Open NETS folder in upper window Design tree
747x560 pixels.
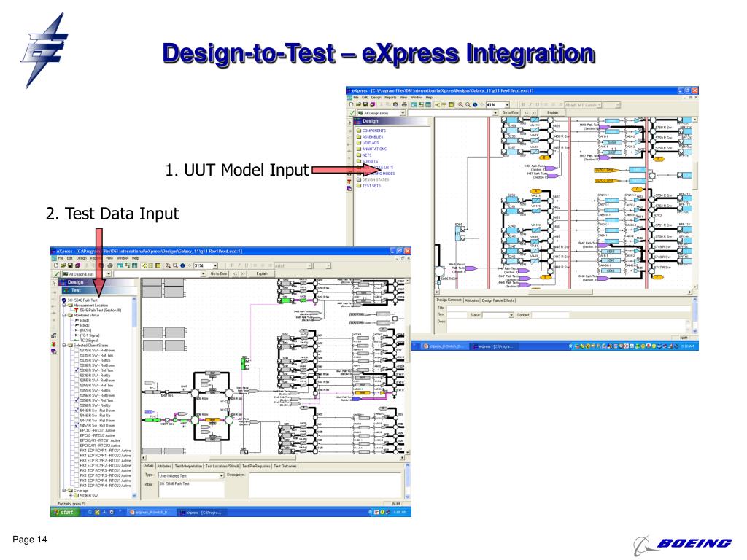click(x=364, y=155)
